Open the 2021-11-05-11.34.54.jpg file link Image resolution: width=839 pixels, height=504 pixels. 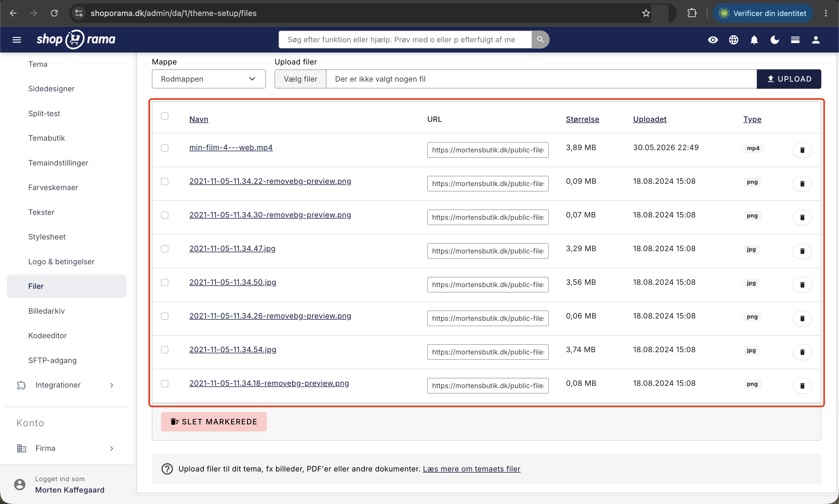tap(233, 350)
